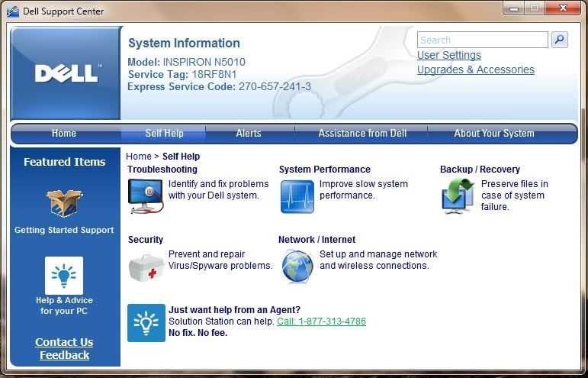Screen dimensions: 588x378
Task: Open the Upgrades & Accessories link
Action: point(476,69)
